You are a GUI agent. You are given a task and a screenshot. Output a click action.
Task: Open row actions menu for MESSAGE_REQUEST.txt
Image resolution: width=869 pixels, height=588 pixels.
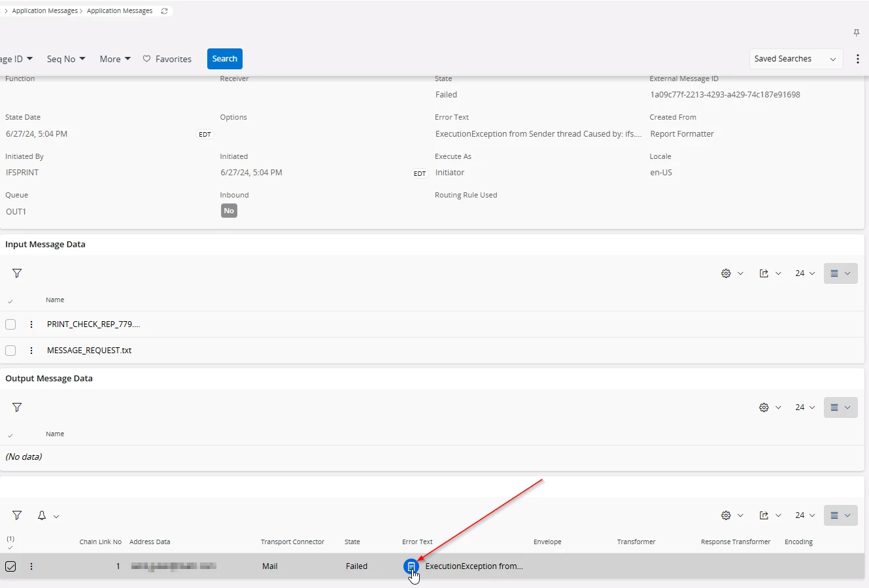click(31, 351)
